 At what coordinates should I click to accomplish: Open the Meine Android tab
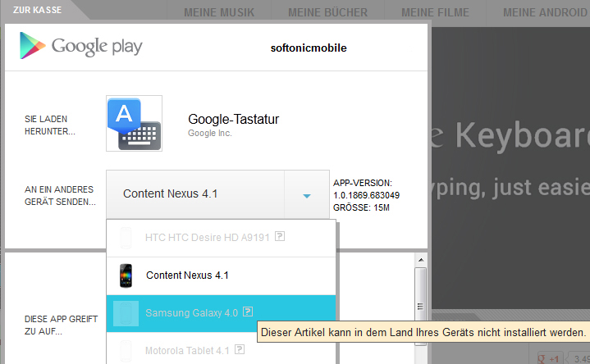click(x=544, y=12)
